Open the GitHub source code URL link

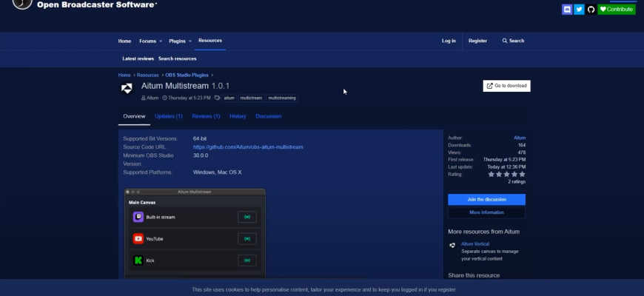pyautogui.click(x=248, y=147)
